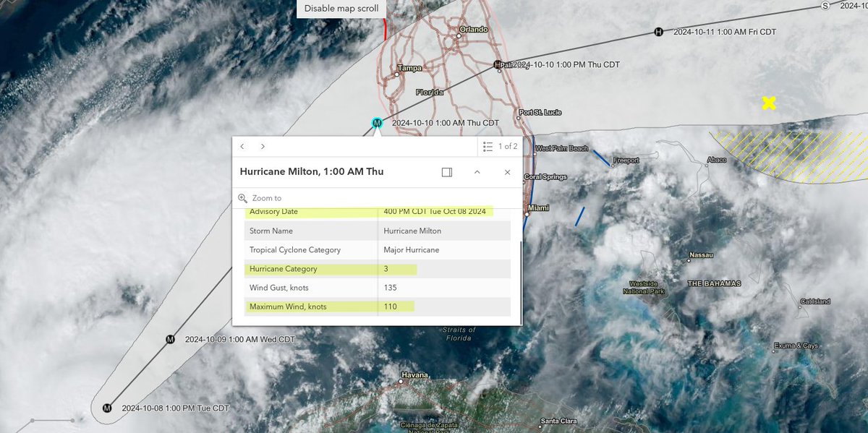Screen dimensions: 868x433
Task: Toggle map scrolling with Disable map scroll
Action: click(341, 8)
